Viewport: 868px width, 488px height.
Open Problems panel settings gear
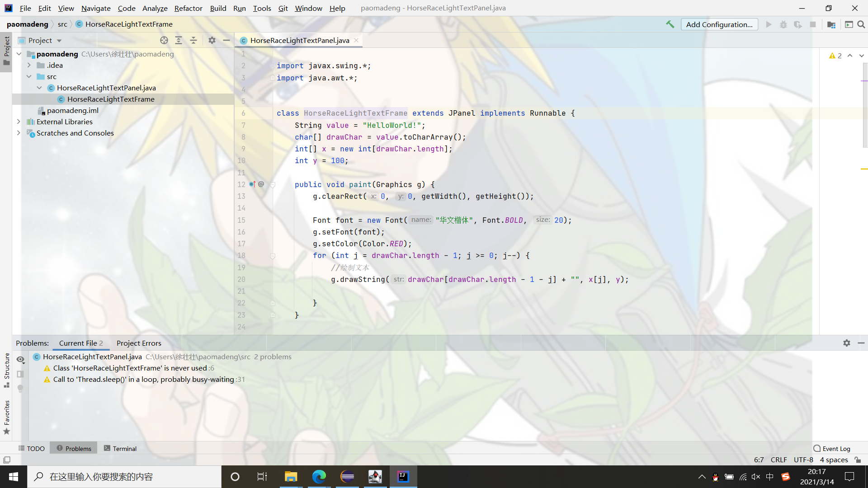point(847,343)
